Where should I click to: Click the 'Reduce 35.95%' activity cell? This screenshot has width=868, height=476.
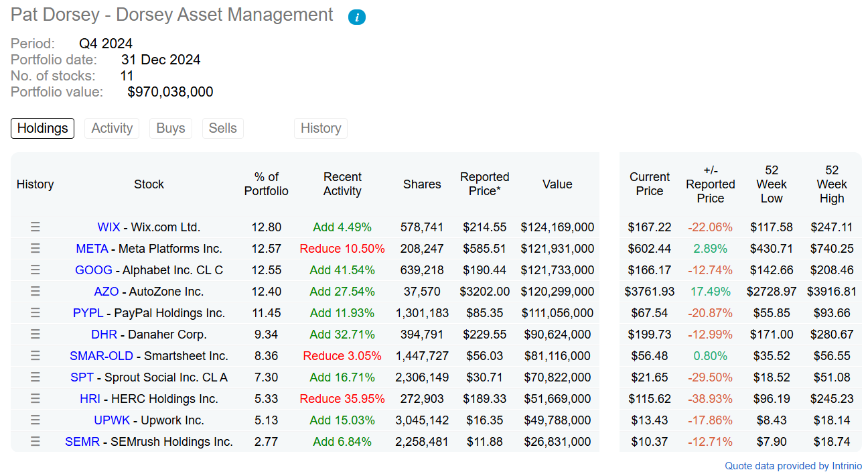pos(342,399)
